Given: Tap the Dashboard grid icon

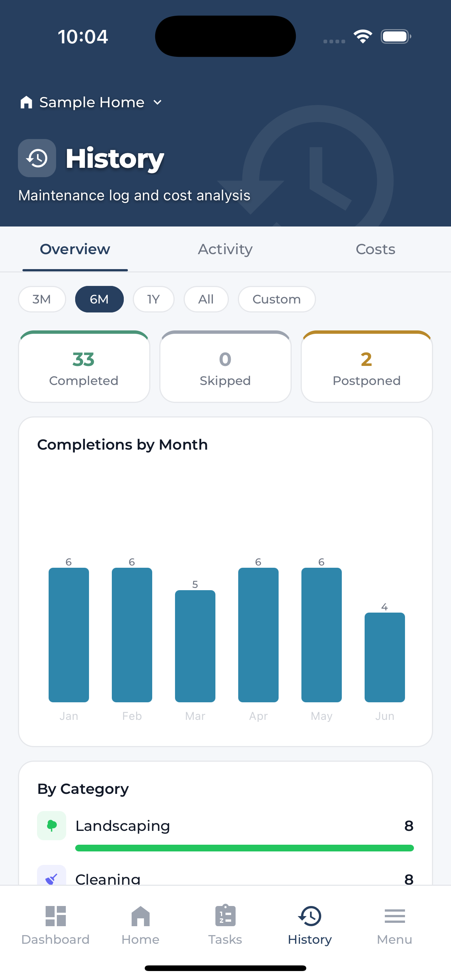Looking at the screenshot, I should [x=56, y=916].
